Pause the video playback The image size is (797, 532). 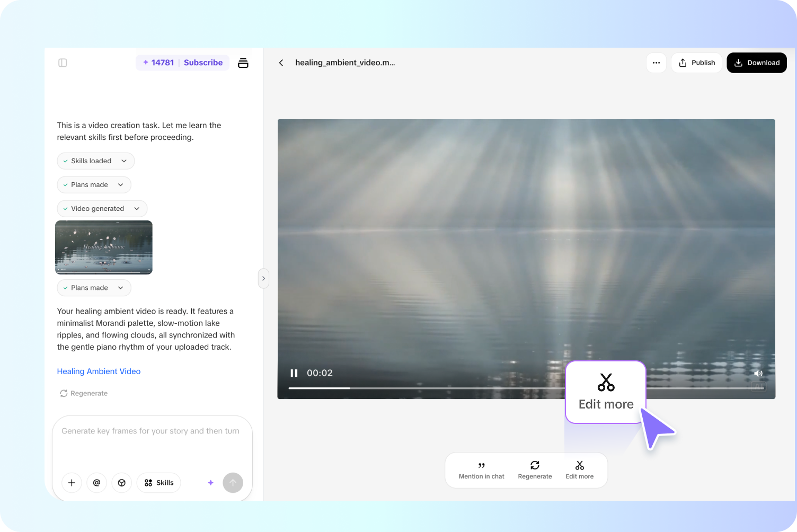(x=294, y=373)
